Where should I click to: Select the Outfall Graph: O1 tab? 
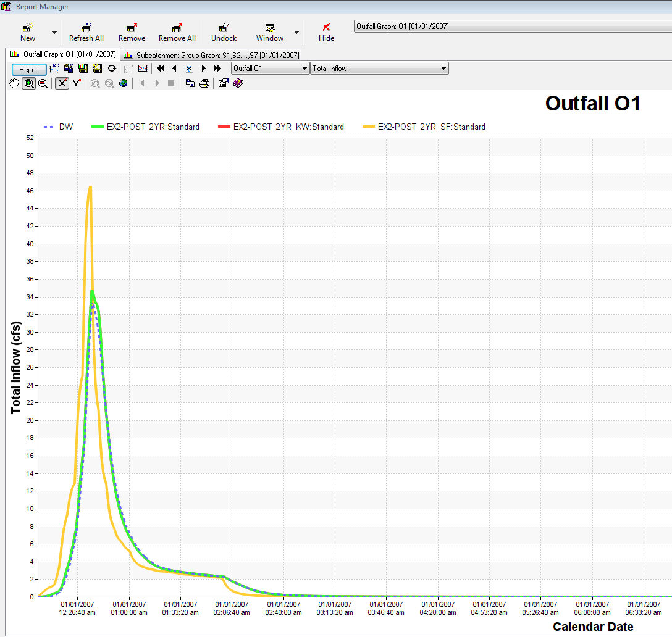(62, 54)
